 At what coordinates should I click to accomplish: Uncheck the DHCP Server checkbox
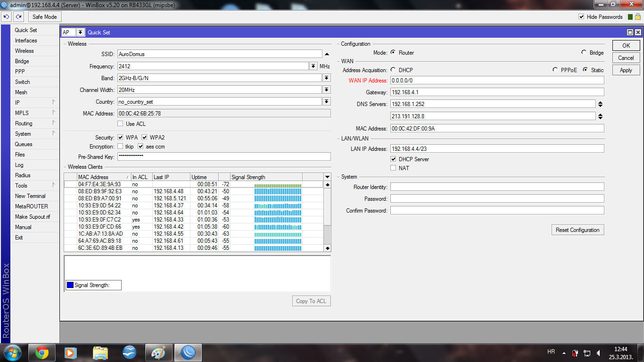[x=394, y=159]
